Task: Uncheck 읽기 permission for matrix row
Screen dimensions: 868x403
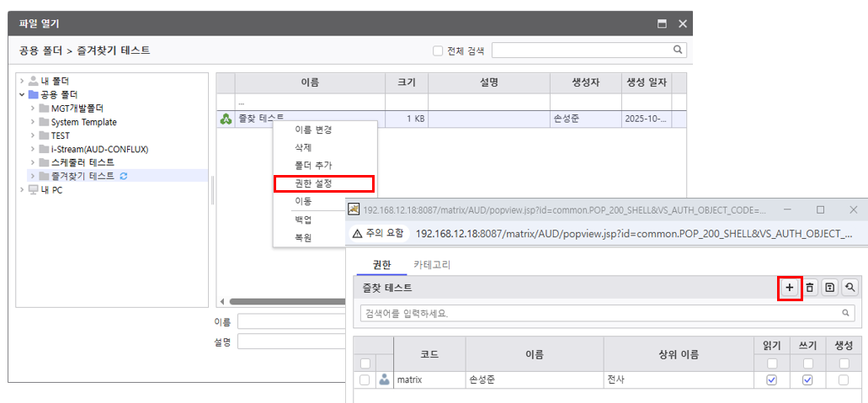Action: [771, 380]
